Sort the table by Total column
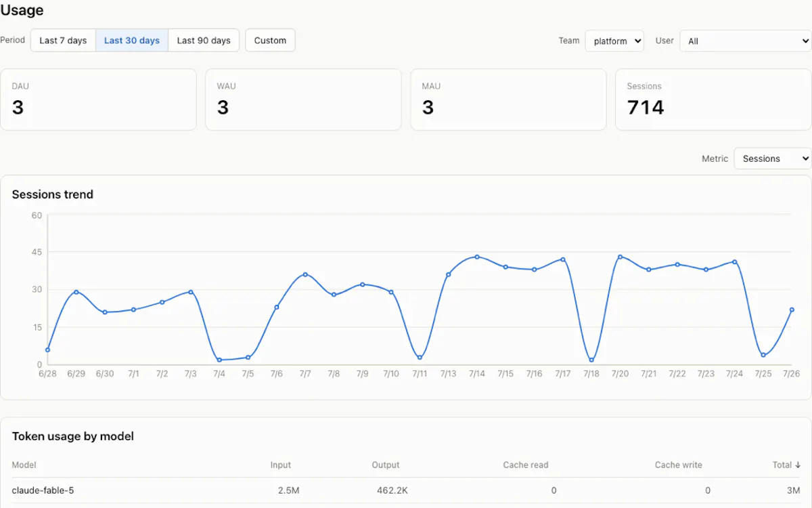This screenshot has height=508, width=812. (787, 465)
